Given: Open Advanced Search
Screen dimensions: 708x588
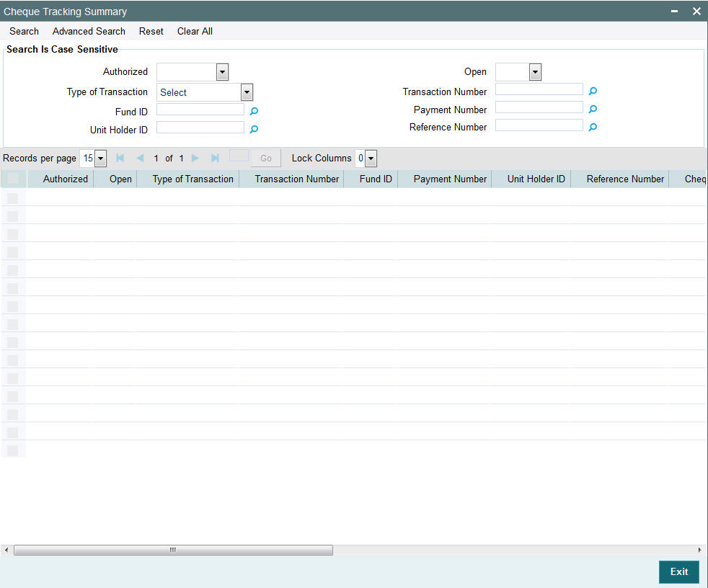Looking at the screenshot, I should [89, 31].
